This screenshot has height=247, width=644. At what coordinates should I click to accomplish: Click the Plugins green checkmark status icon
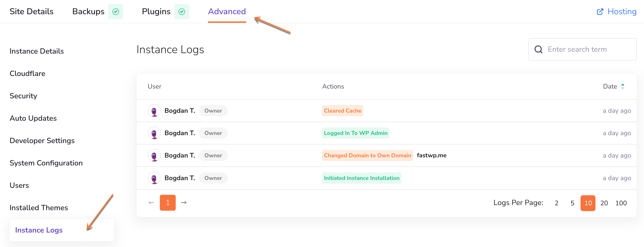click(x=182, y=12)
